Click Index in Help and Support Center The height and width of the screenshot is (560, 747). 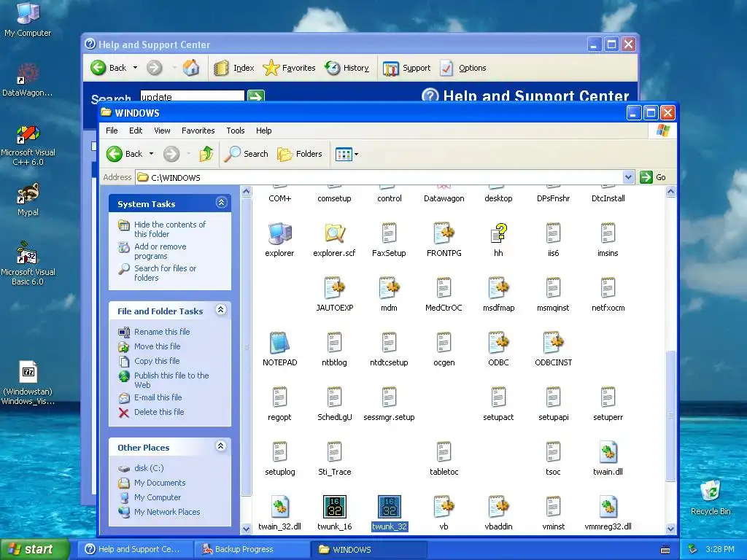coord(234,68)
